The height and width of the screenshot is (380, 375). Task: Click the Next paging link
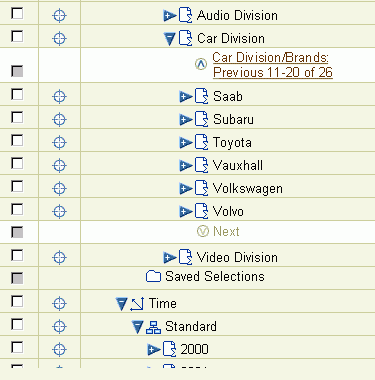[226, 231]
